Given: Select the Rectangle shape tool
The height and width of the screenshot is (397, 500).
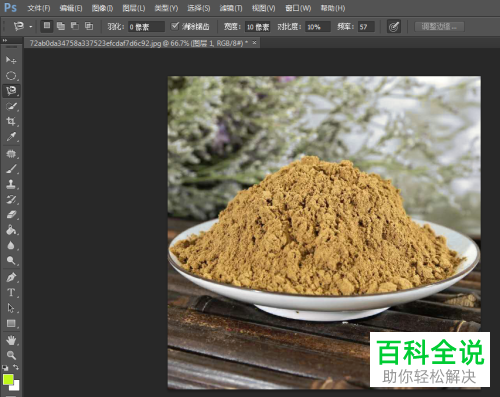Looking at the screenshot, I should [x=11, y=323].
